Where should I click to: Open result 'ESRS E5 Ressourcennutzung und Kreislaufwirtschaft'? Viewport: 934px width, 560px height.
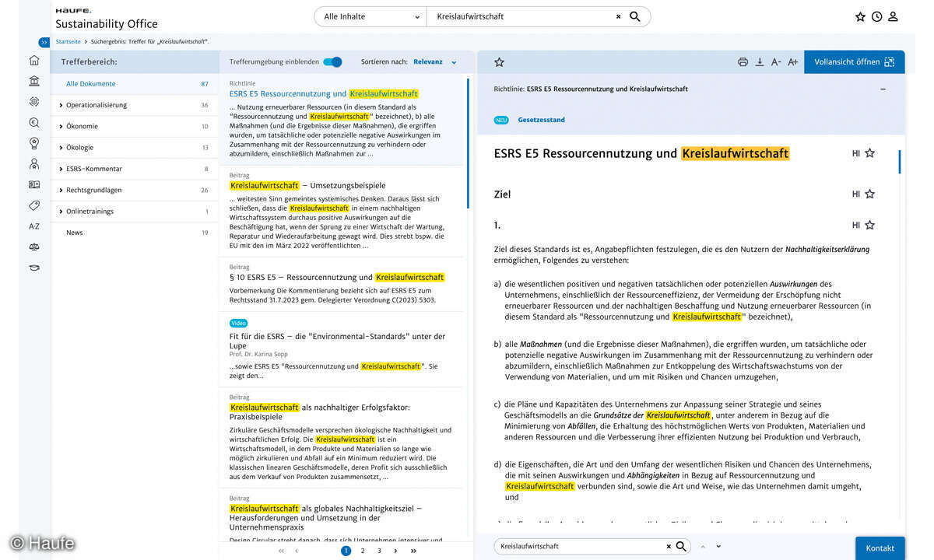[324, 94]
